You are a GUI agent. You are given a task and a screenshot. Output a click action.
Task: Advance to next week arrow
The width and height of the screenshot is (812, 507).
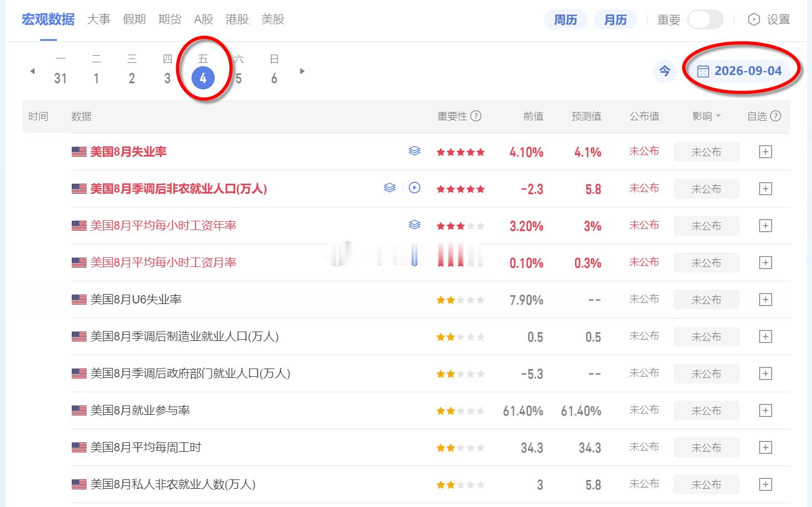pos(302,71)
